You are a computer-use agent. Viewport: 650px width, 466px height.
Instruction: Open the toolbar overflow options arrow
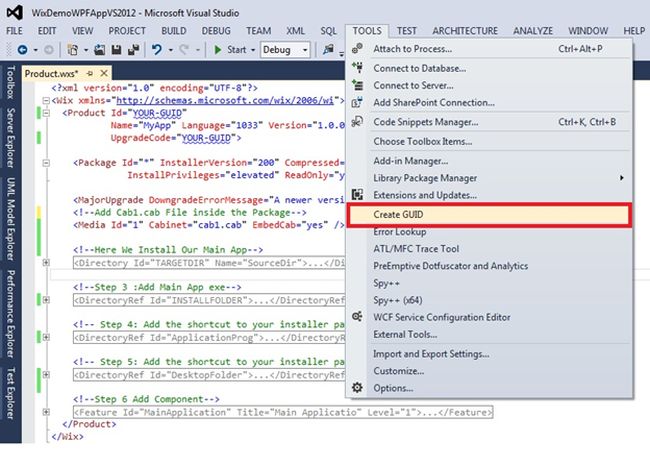click(341, 52)
